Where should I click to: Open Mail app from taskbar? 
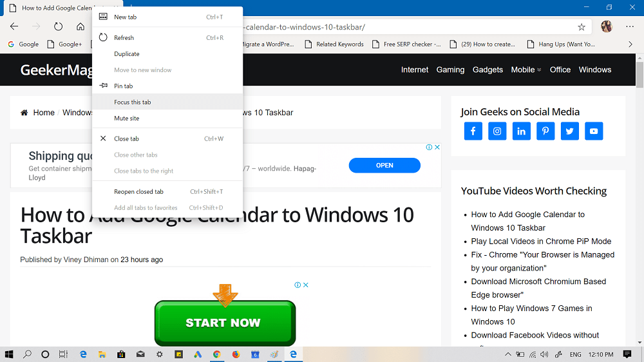[140, 354]
